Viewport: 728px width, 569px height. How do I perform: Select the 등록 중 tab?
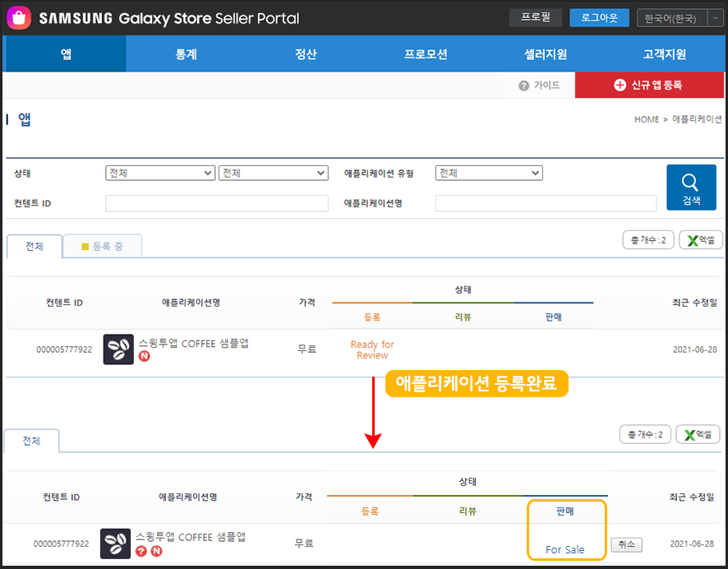[x=103, y=246]
